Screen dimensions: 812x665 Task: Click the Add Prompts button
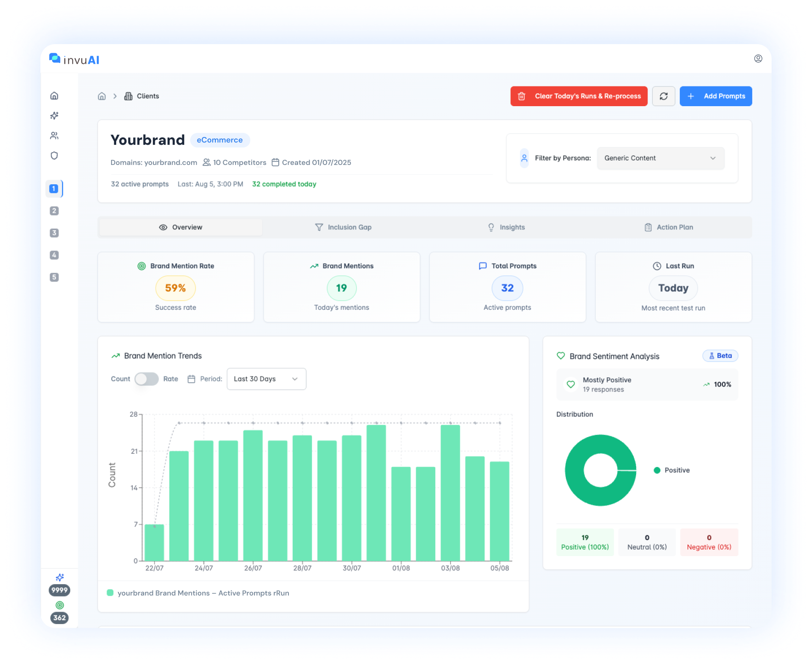click(x=716, y=96)
